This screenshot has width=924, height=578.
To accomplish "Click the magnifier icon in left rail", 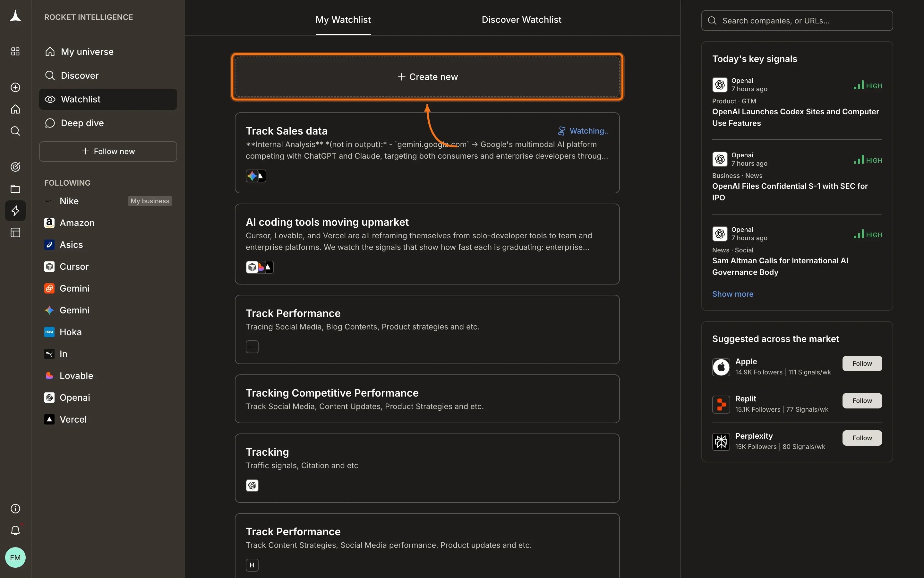I will [x=15, y=131].
